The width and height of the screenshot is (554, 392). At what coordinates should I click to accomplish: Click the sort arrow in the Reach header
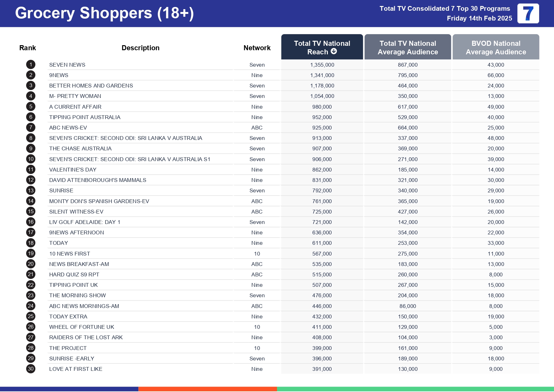(334, 51)
